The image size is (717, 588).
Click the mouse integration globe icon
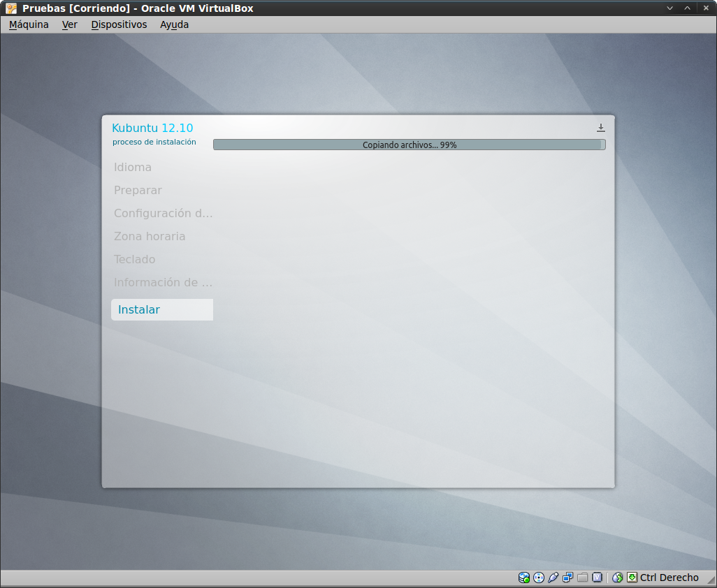(617, 578)
